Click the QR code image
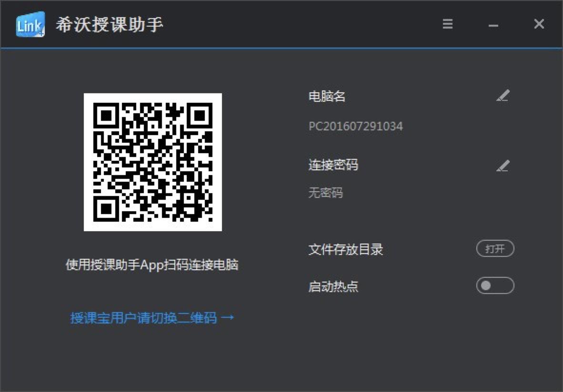This screenshot has width=563, height=392. (x=152, y=162)
